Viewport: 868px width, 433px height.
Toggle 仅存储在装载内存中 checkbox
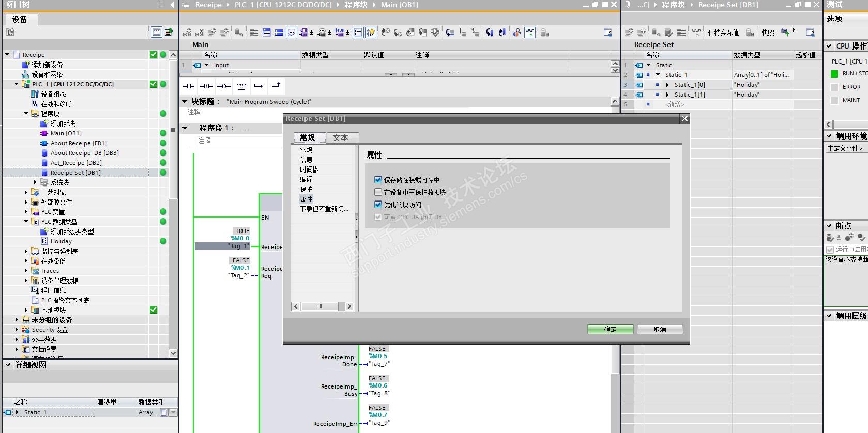[378, 180]
